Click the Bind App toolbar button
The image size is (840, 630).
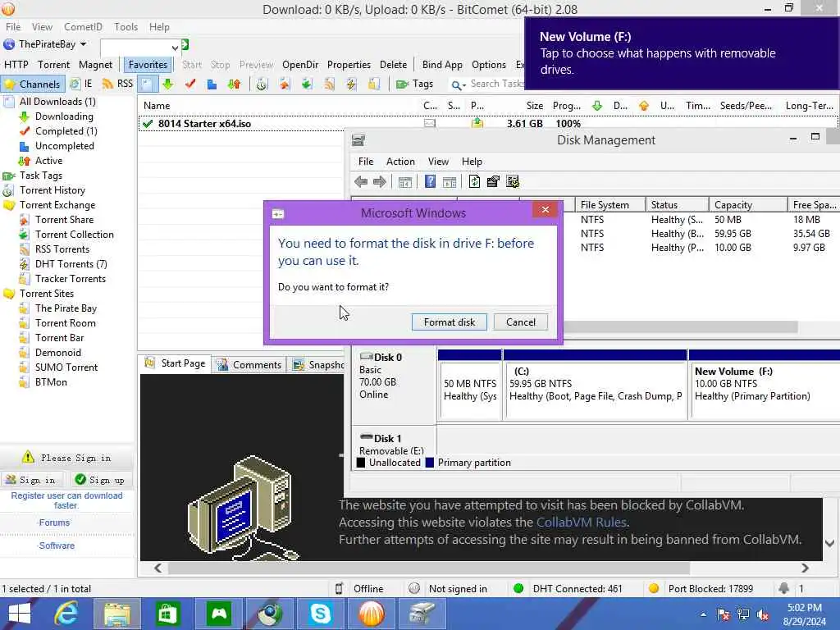click(x=442, y=65)
